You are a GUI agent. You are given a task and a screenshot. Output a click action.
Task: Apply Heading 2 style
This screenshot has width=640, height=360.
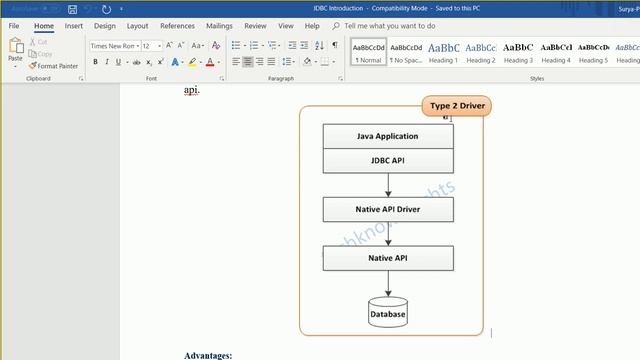(481, 52)
